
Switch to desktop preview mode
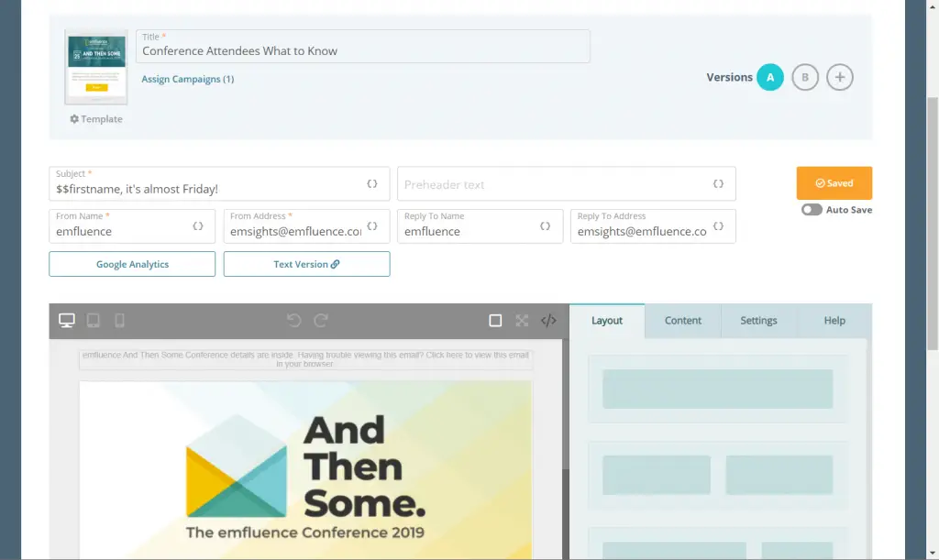[x=66, y=321]
